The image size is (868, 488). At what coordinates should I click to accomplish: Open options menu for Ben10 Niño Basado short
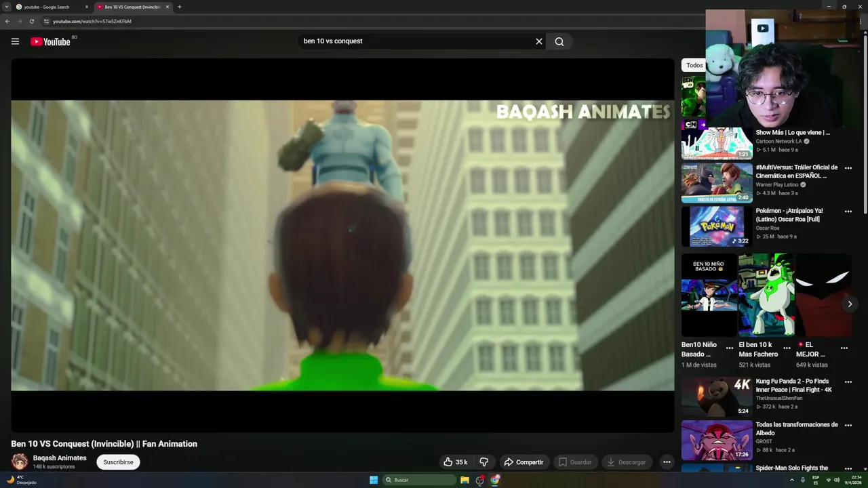(730, 348)
